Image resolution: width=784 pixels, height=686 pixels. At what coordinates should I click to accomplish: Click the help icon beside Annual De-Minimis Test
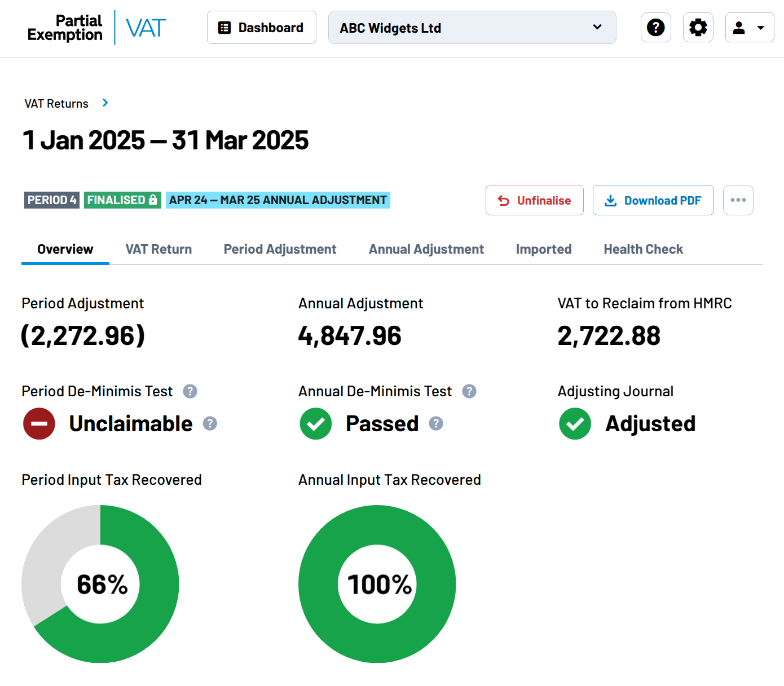coord(469,391)
